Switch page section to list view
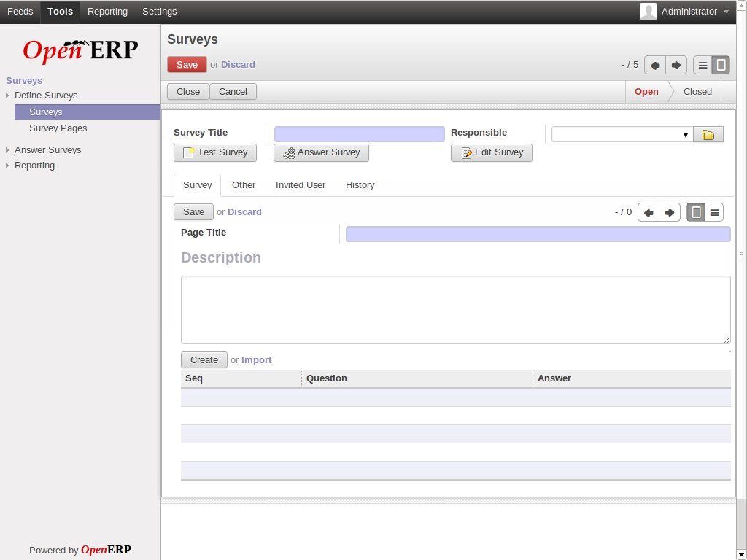747x560 pixels. [715, 212]
